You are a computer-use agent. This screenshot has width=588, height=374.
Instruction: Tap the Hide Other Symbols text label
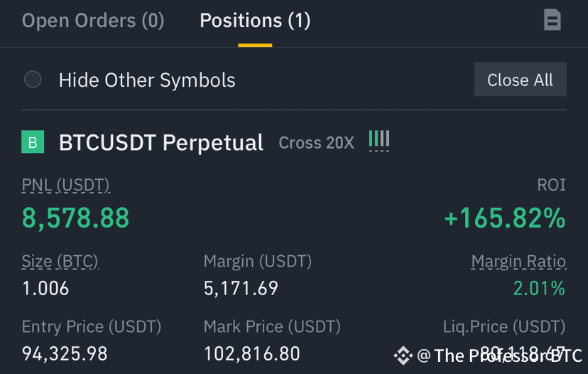pyautogui.click(x=147, y=80)
